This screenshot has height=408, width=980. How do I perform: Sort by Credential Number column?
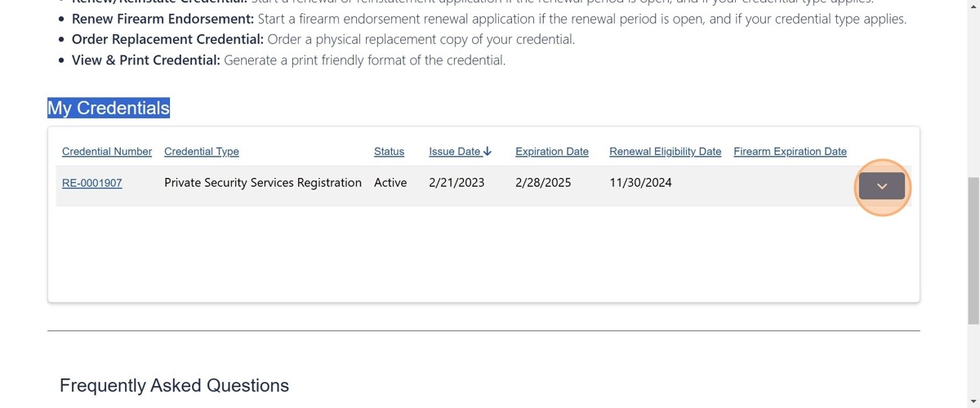(107, 151)
